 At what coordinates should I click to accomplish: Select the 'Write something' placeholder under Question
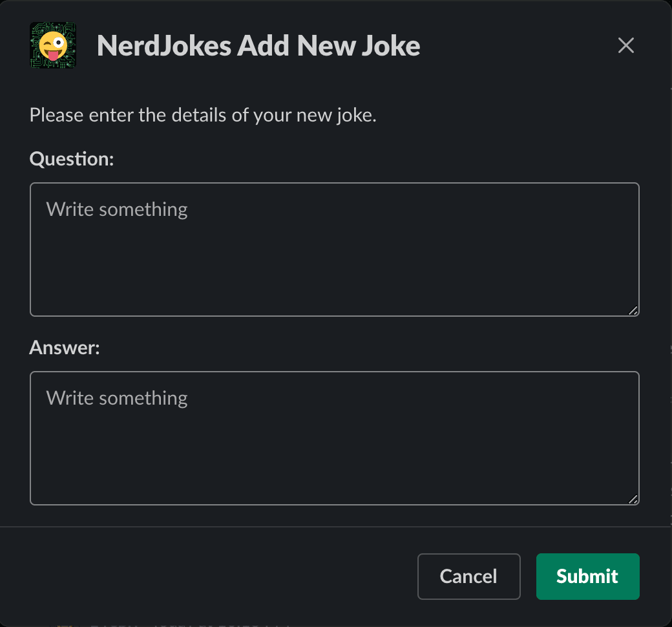116,209
